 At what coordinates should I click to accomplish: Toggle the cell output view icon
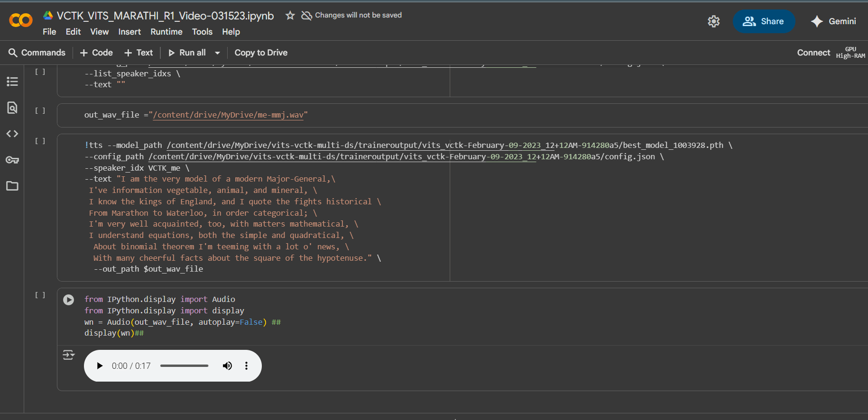click(x=69, y=355)
